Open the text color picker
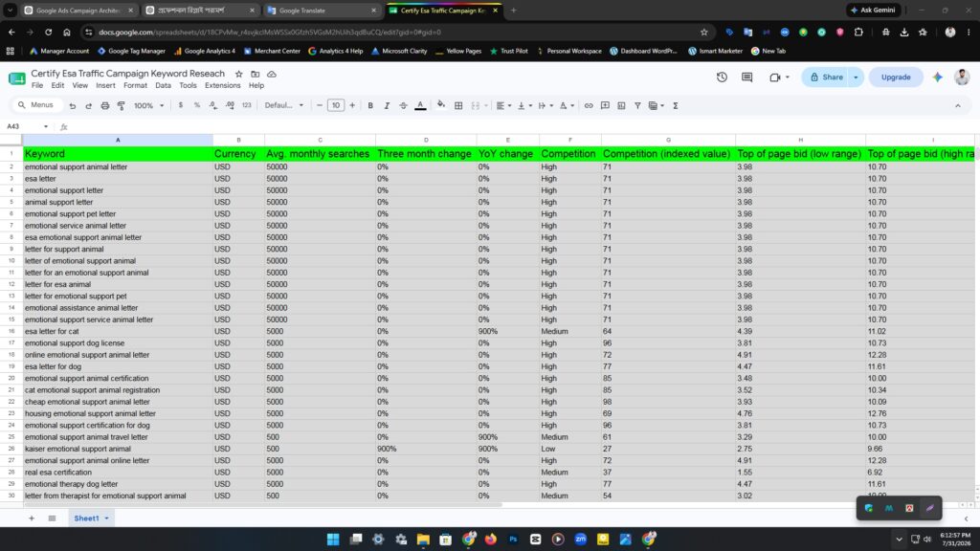The width and height of the screenshot is (980, 551). [x=421, y=105]
